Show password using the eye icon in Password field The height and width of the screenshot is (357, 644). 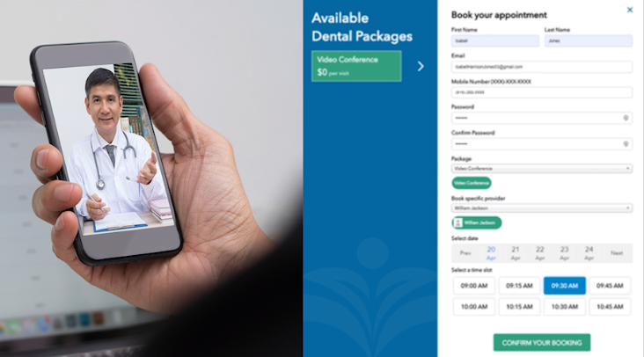pos(626,118)
